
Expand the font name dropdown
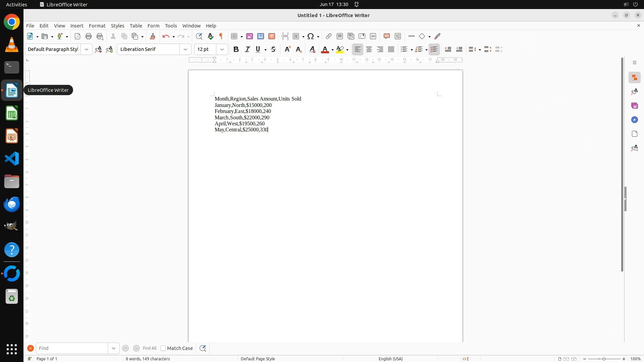(x=185, y=49)
